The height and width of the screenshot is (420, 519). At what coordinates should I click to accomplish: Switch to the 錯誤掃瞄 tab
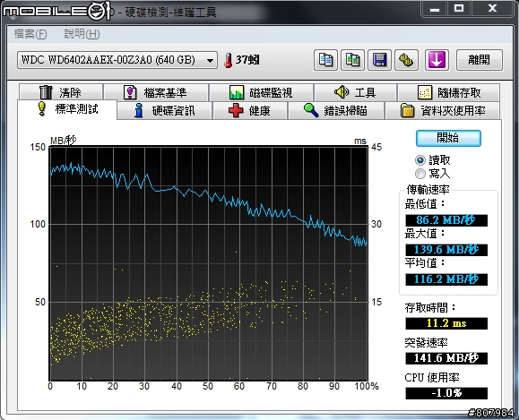pos(336,110)
